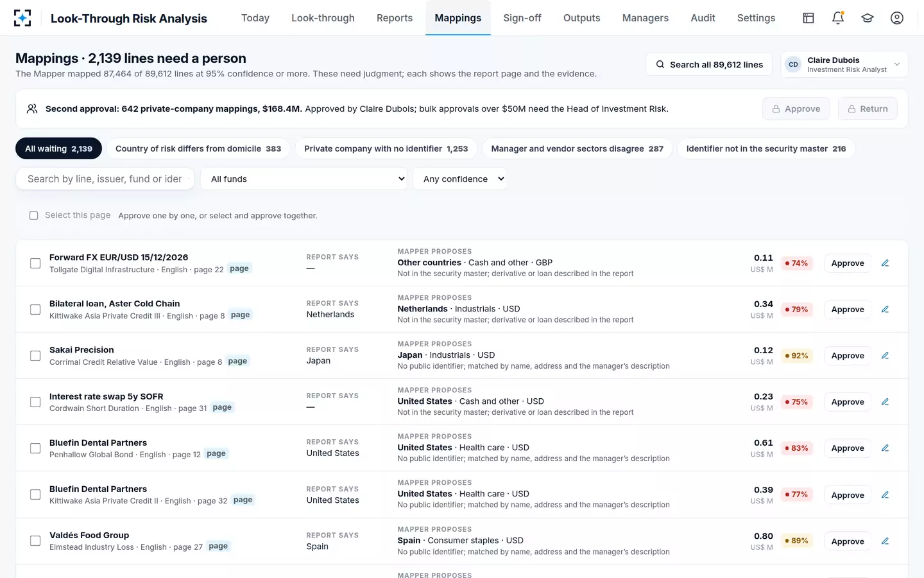
Task: Edit mapping for Bluefin Dental Kittiwake Credit II row
Action: click(885, 495)
